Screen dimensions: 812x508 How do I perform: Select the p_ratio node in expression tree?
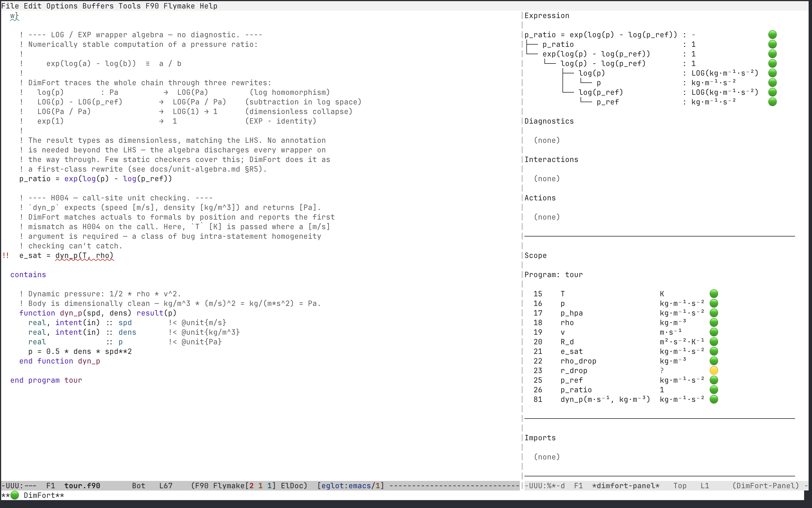pos(558,44)
